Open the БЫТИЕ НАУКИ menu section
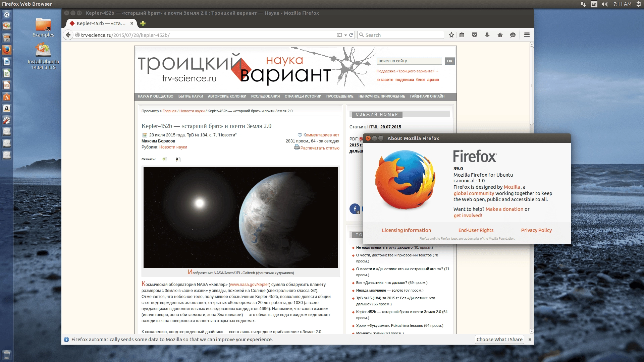The width and height of the screenshot is (644, 362). [191, 97]
